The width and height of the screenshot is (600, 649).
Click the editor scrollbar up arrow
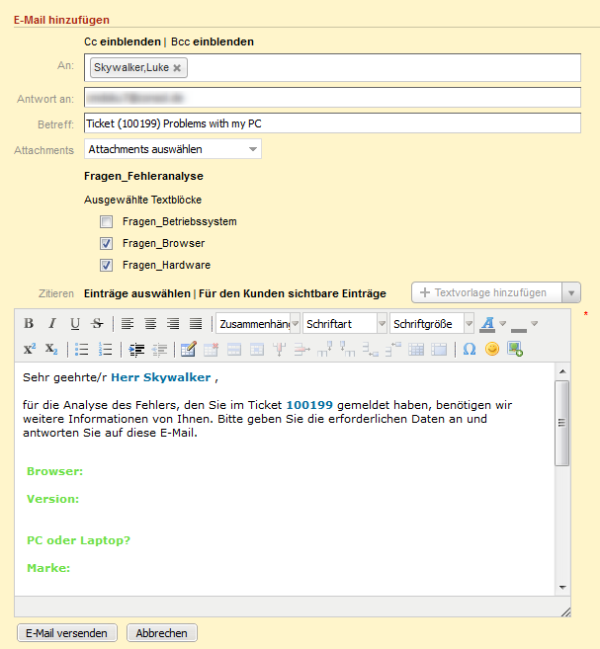coord(562,371)
